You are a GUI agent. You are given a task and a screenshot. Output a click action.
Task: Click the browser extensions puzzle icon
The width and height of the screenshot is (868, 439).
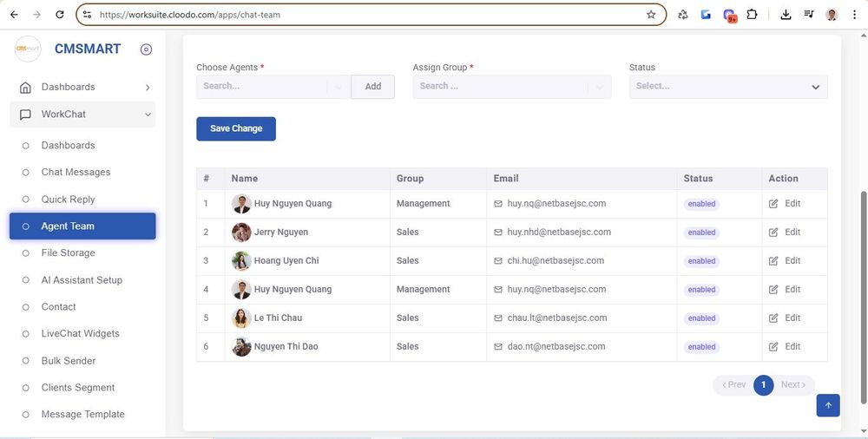click(x=752, y=15)
